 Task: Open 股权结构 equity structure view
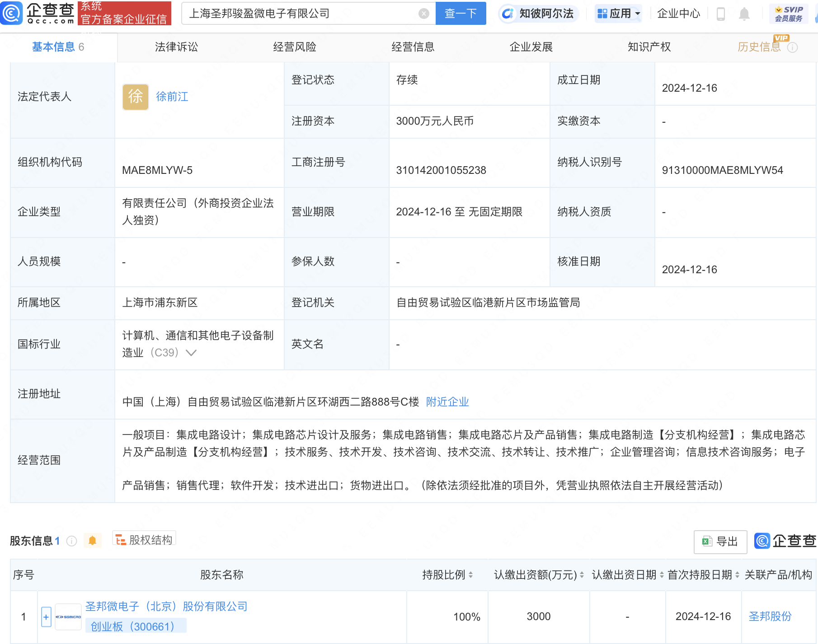pos(144,539)
